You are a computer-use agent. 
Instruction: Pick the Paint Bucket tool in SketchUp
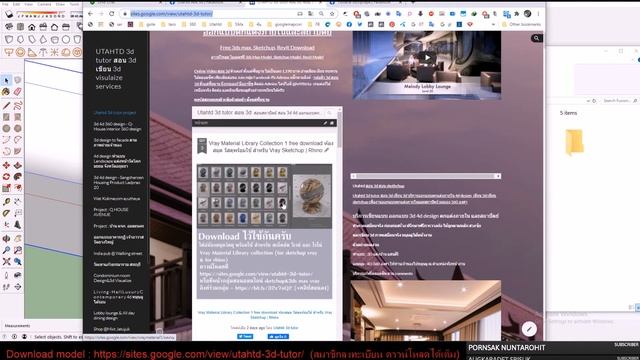click(x=6, y=92)
